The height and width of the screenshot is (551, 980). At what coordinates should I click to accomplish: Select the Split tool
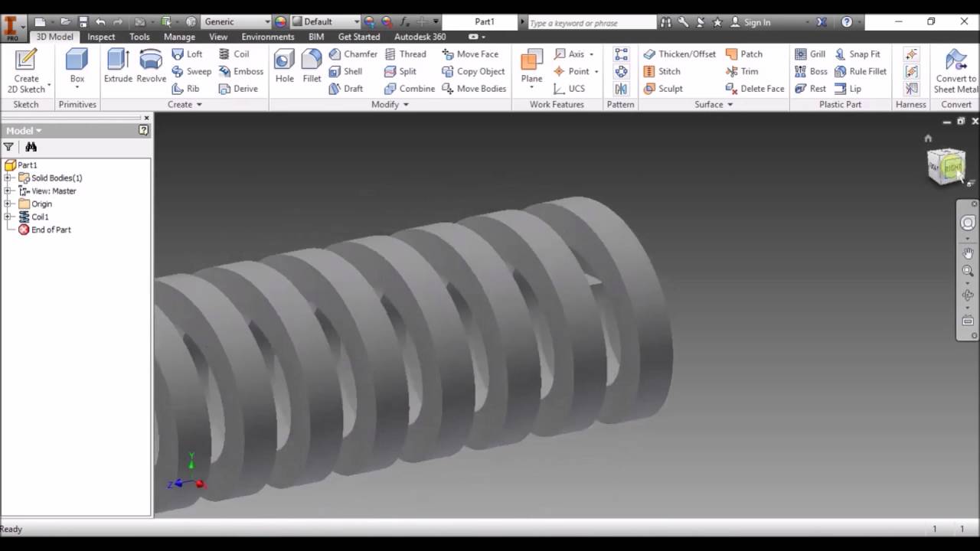[400, 71]
